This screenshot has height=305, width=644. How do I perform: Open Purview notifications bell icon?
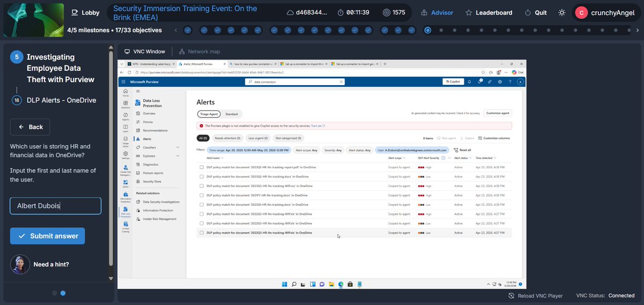470,81
